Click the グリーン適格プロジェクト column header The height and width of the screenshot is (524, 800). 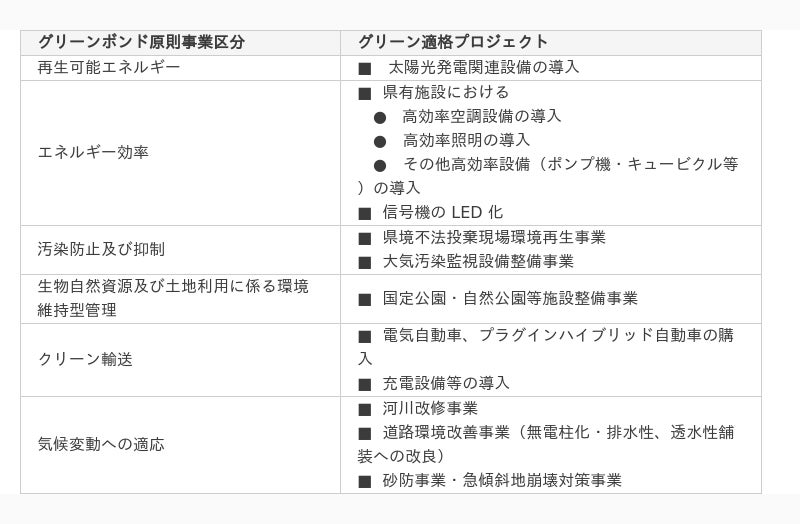coord(453,42)
